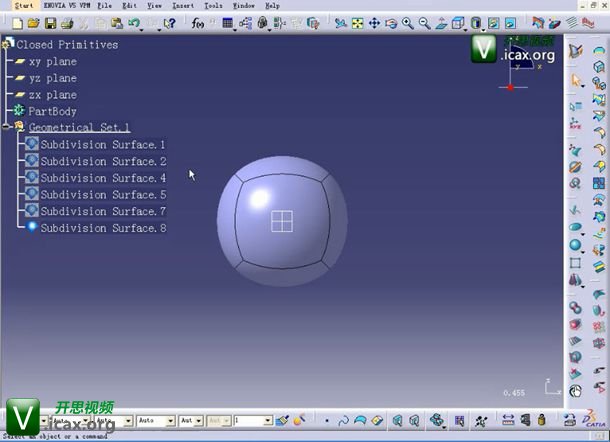Viewport: 610px width, 442px height.
Task: Collapse the Geometrical Set.1 tree node
Action: (x=7, y=127)
